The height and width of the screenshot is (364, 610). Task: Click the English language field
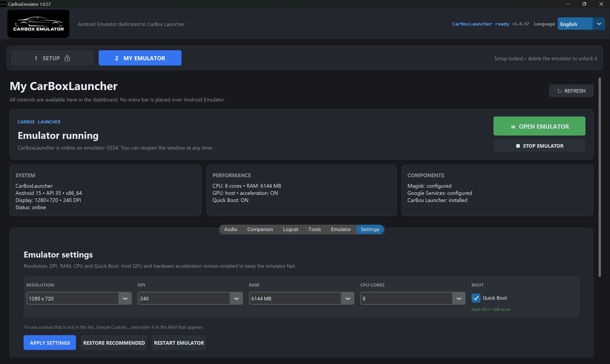(x=575, y=24)
